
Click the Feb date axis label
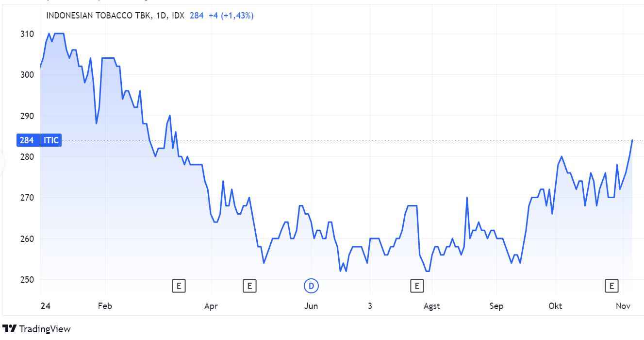[x=105, y=306]
